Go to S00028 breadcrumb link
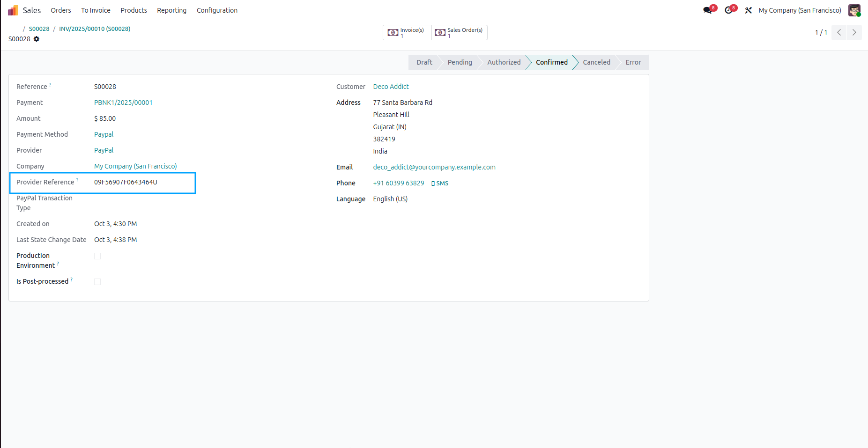 (39, 29)
